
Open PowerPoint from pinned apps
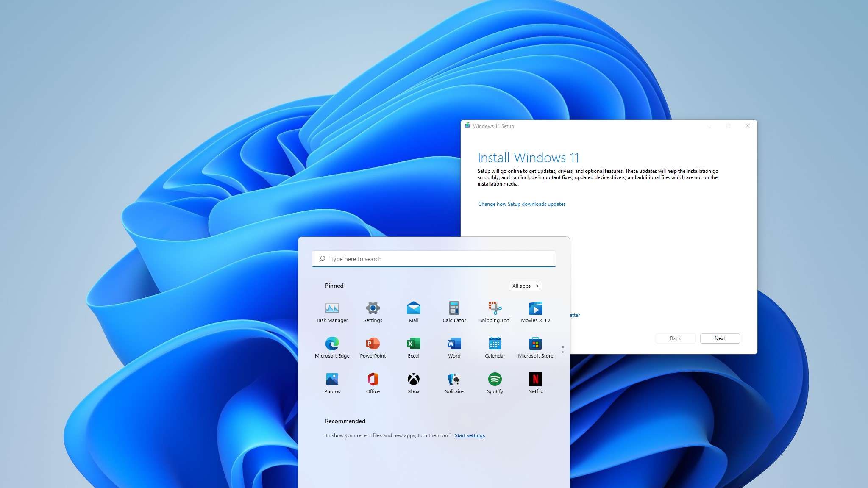tap(373, 348)
